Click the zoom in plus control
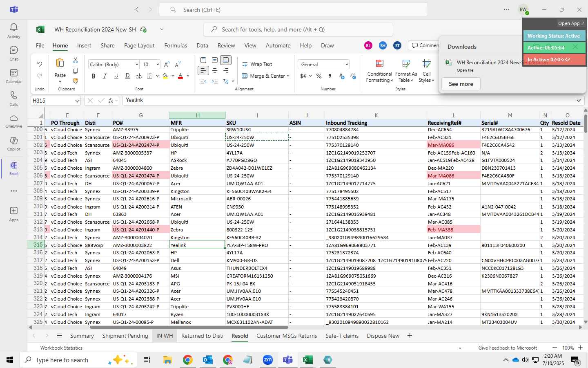Screen dimensions: 588x368 tap(580, 348)
